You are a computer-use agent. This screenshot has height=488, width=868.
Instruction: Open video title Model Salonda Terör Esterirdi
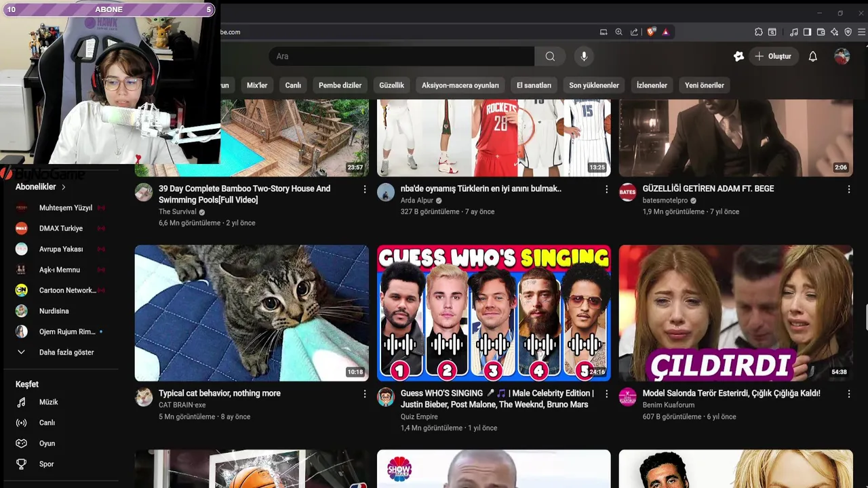[731, 393]
